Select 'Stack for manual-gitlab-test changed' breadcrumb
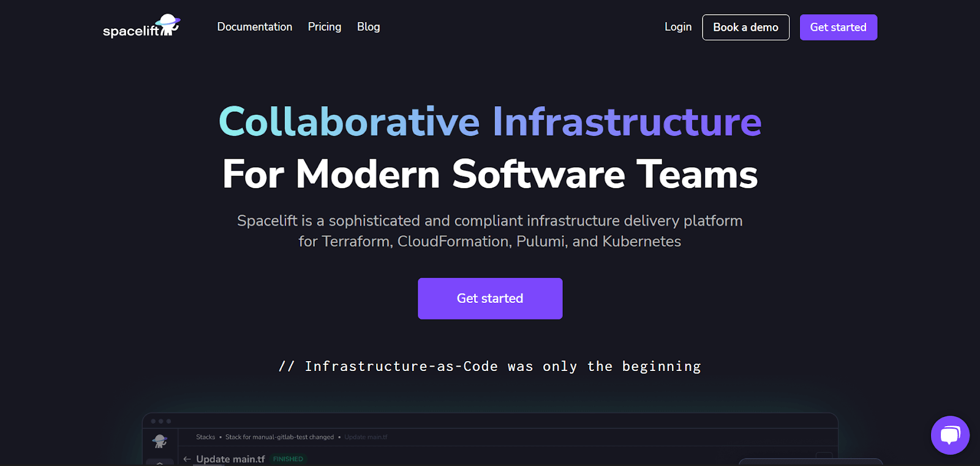The width and height of the screenshot is (980, 466). pyautogui.click(x=279, y=437)
